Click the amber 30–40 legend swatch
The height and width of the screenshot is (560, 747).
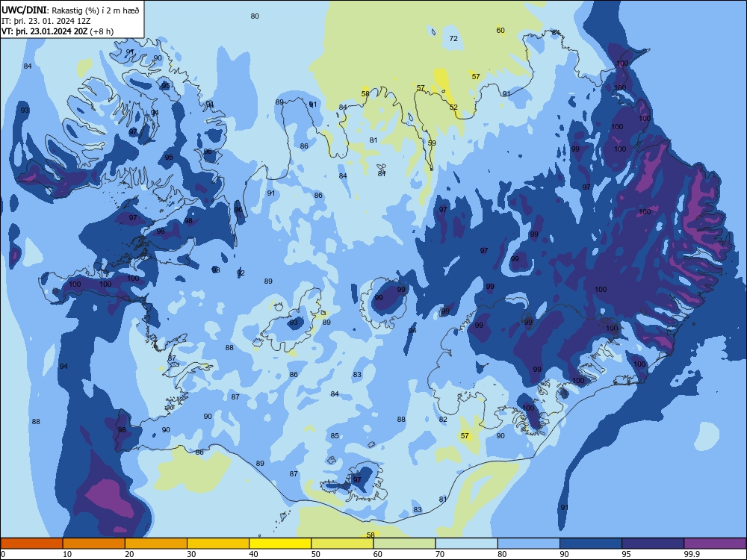(218, 544)
